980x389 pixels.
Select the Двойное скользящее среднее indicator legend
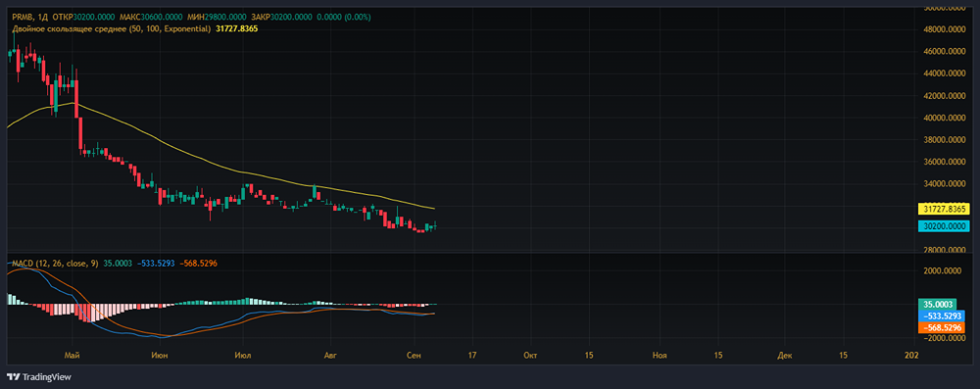click(x=112, y=28)
